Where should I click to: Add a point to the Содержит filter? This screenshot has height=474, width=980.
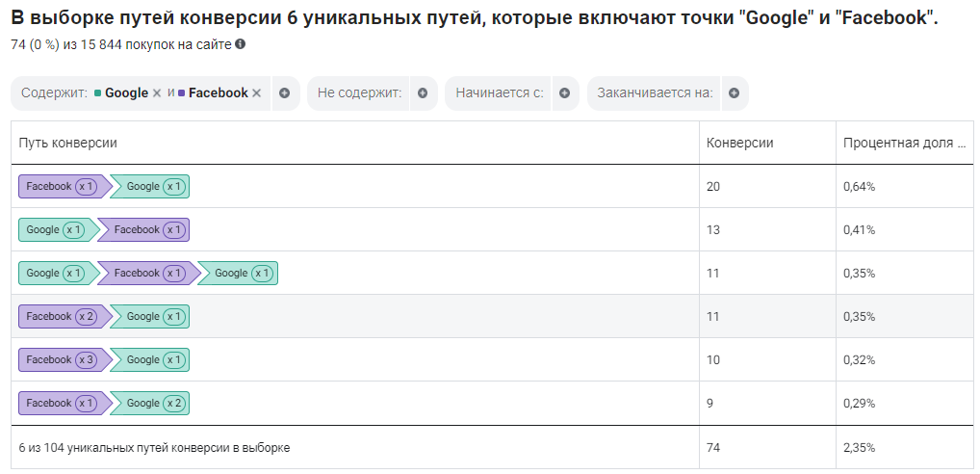[x=284, y=93]
